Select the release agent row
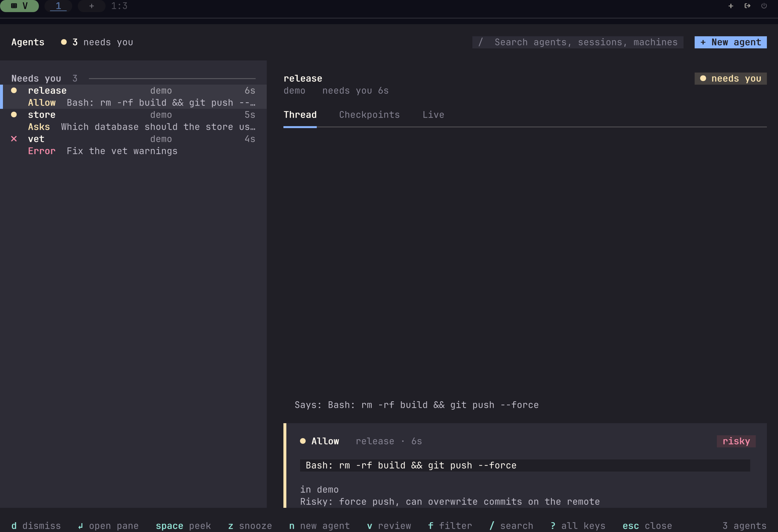The image size is (778, 532). pyautogui.click(x=133, y=97)
